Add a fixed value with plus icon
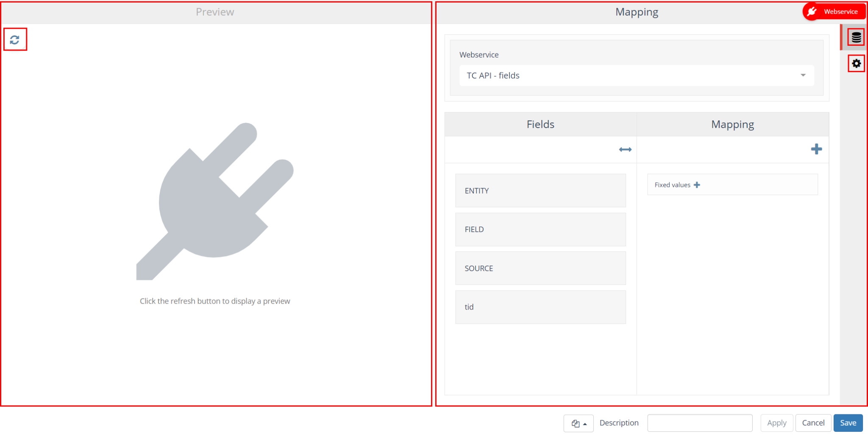 click(x=697, y=185)
